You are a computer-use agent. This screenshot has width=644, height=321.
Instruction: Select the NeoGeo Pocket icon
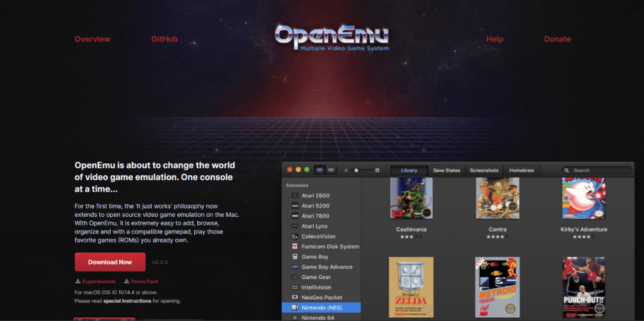[294, 298]
